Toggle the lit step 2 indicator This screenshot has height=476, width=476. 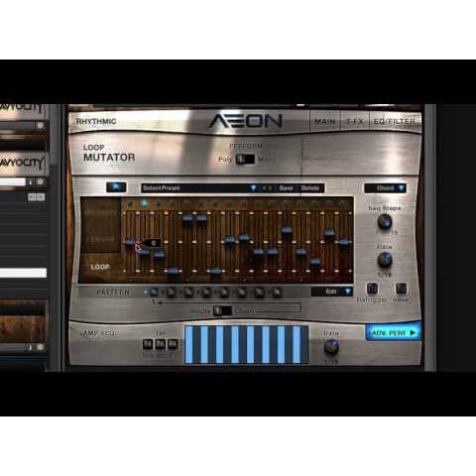[x=144, y=204]
